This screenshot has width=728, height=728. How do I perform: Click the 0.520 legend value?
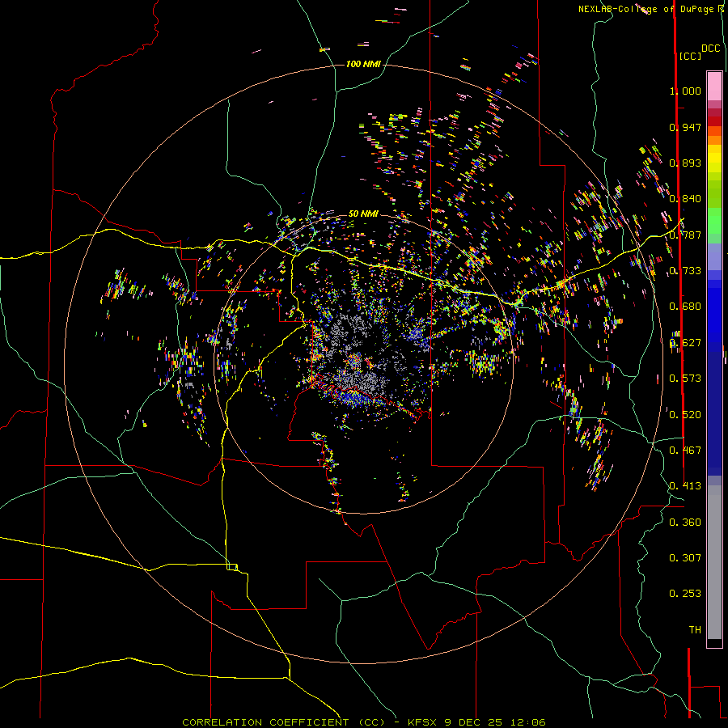tap(685, 415)
